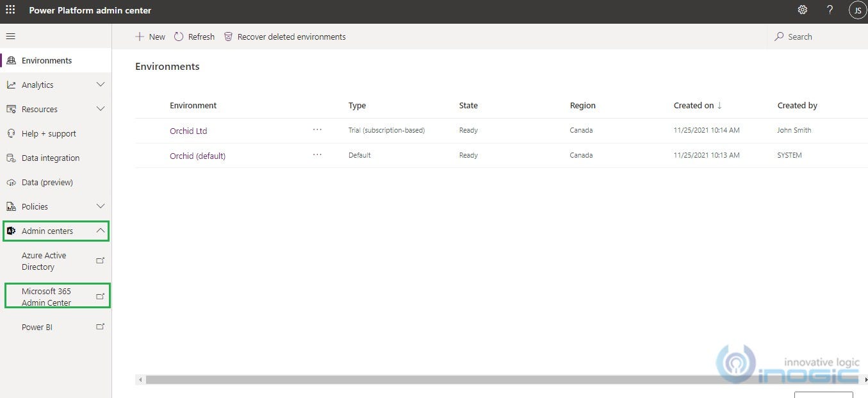Image resolution: width=868 pixels, height=398 pixels.
Task: Expand the Resources chevron
Action: point(101,109)
